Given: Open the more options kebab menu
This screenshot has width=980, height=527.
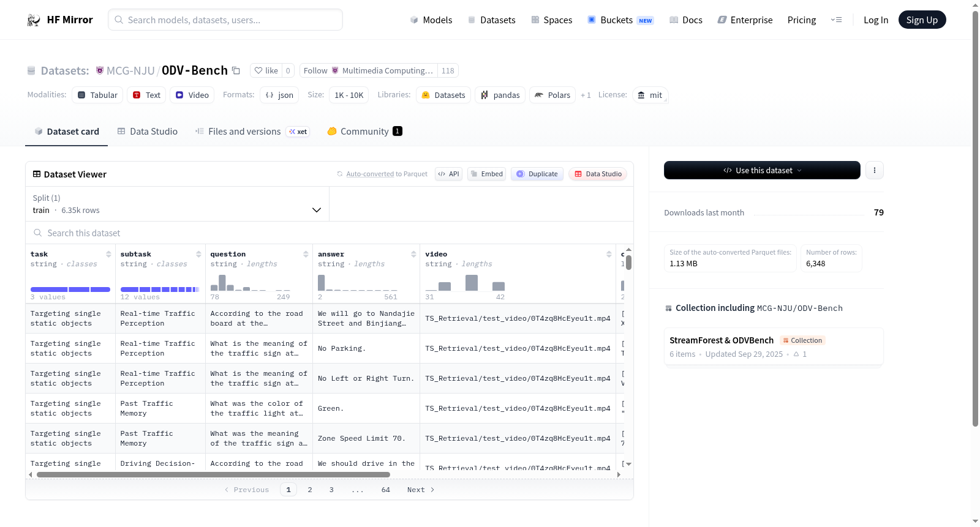Looking at the screenshot, I should click(x=875, y=170).
